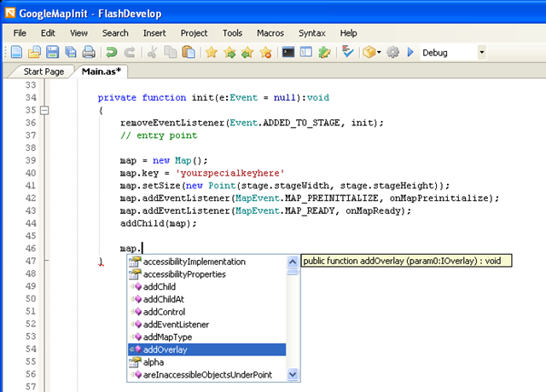Viewport: 546px width, 392px height.
Task: Click the addOverlay signature tooltip
Action: click(406, 261)
